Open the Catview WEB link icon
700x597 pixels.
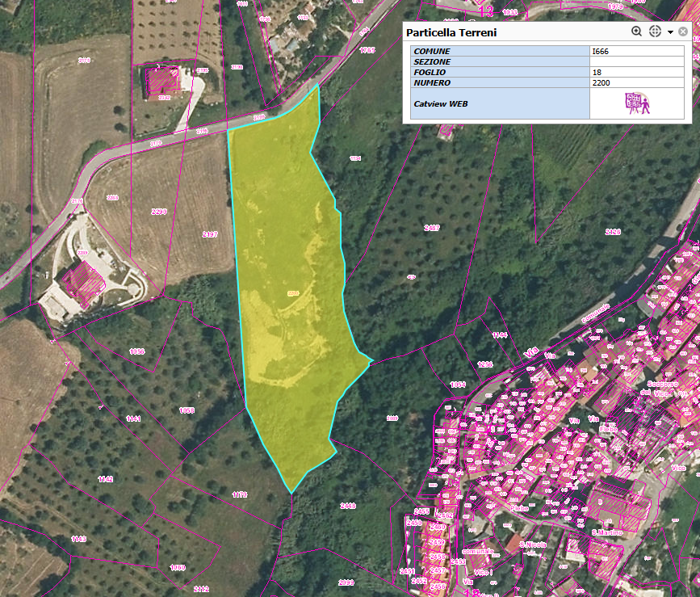(x=637, y=104)
